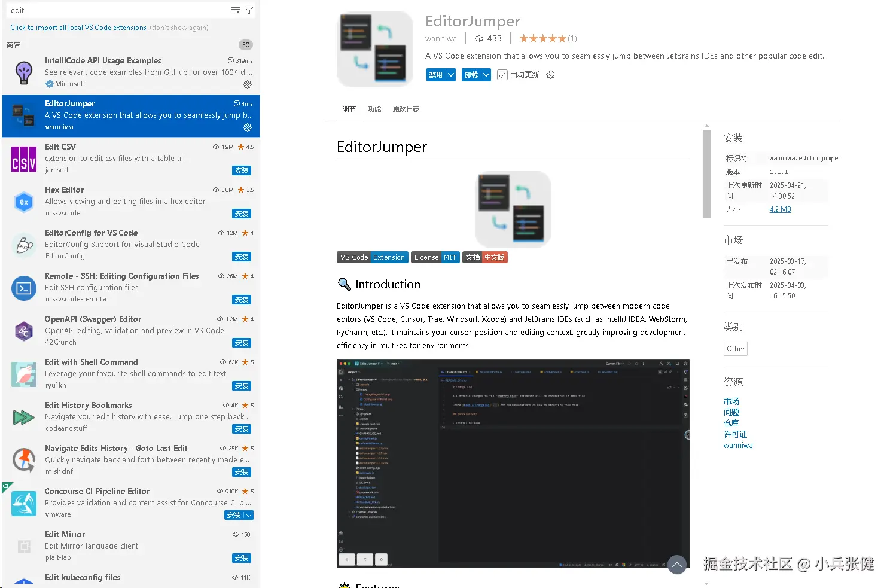Install the OpenAPI Swagger Editor
Screen dimensions: 890x588
click(242, 343)
